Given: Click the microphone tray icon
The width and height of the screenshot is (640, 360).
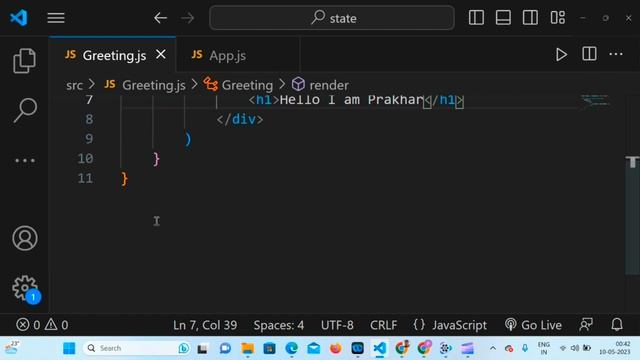Looking at the screenshot, I should point(525,348).
